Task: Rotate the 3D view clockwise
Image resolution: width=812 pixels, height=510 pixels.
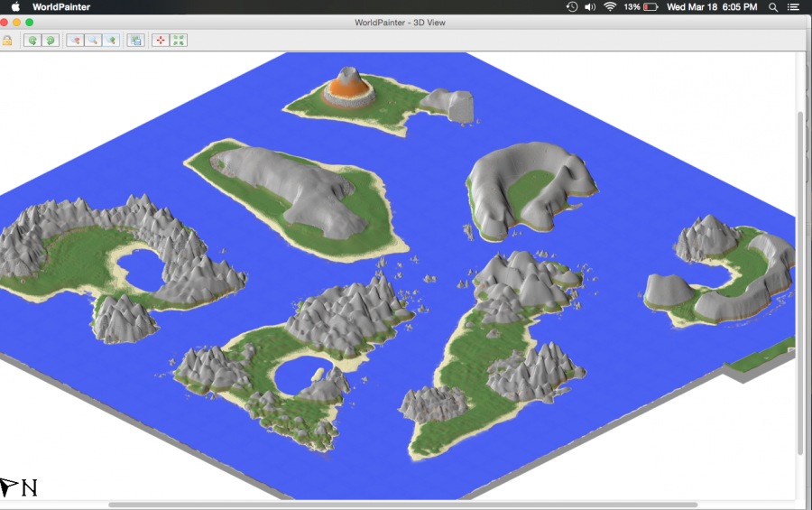Action: (x=51, y=41)
